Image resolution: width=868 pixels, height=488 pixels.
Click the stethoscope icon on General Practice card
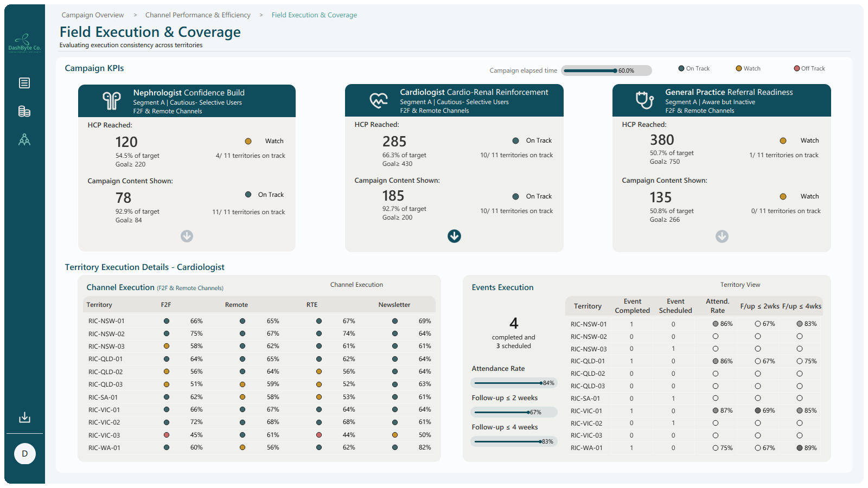click(x=645, y=100)
